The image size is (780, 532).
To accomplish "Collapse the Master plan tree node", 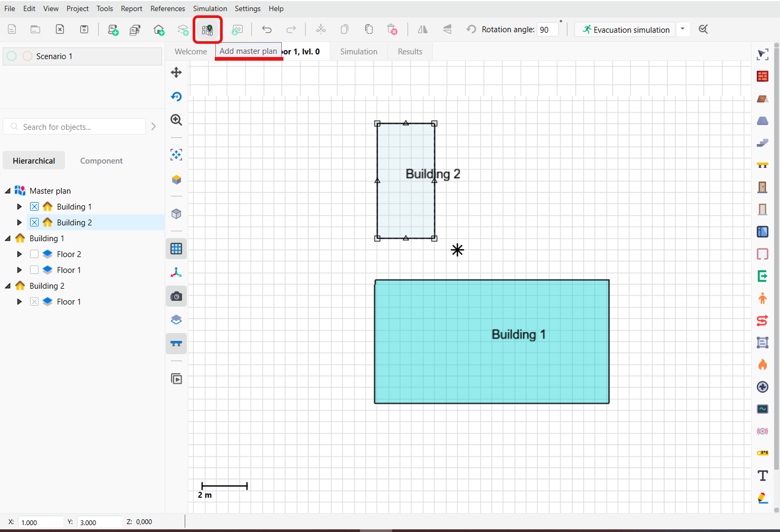I will click(8, 191).
